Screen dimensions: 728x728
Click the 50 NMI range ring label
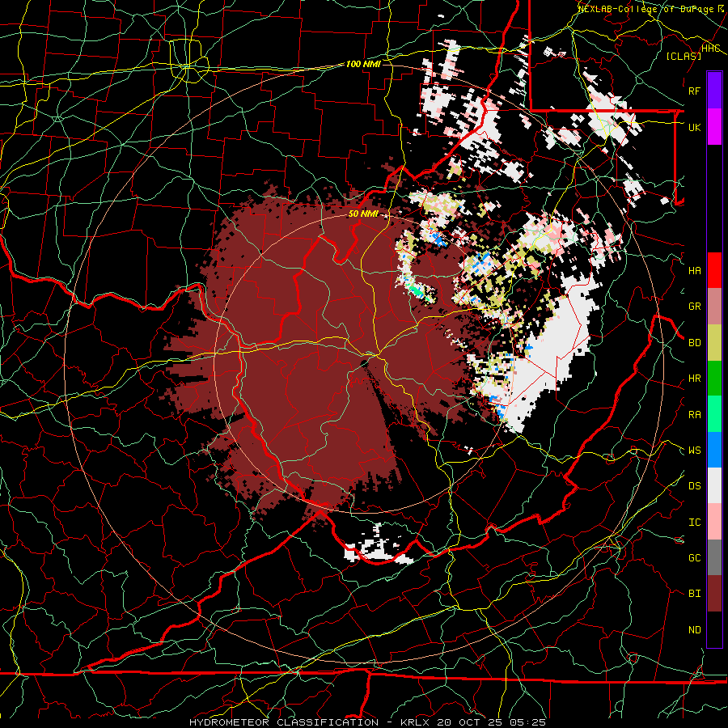pos(363,214)
